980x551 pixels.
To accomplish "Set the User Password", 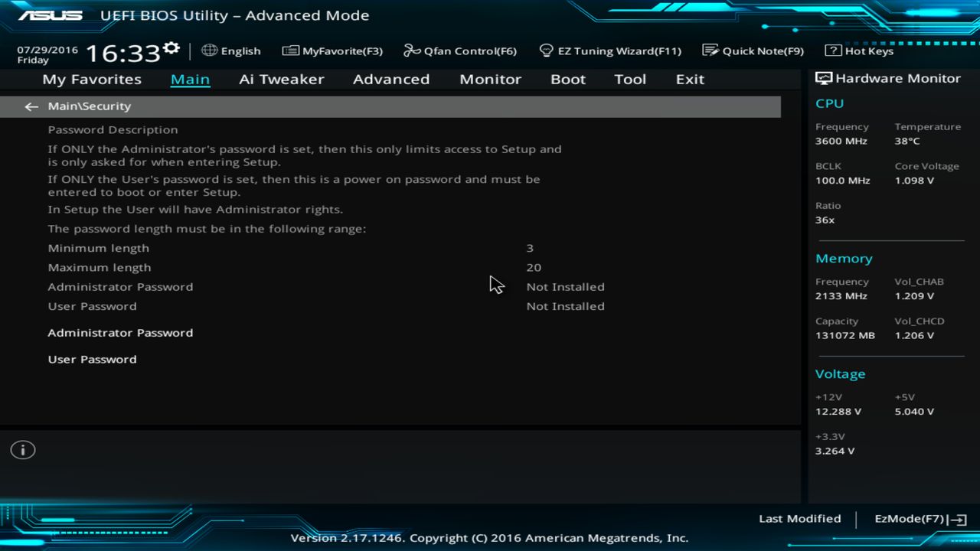I will pos(92,359).
